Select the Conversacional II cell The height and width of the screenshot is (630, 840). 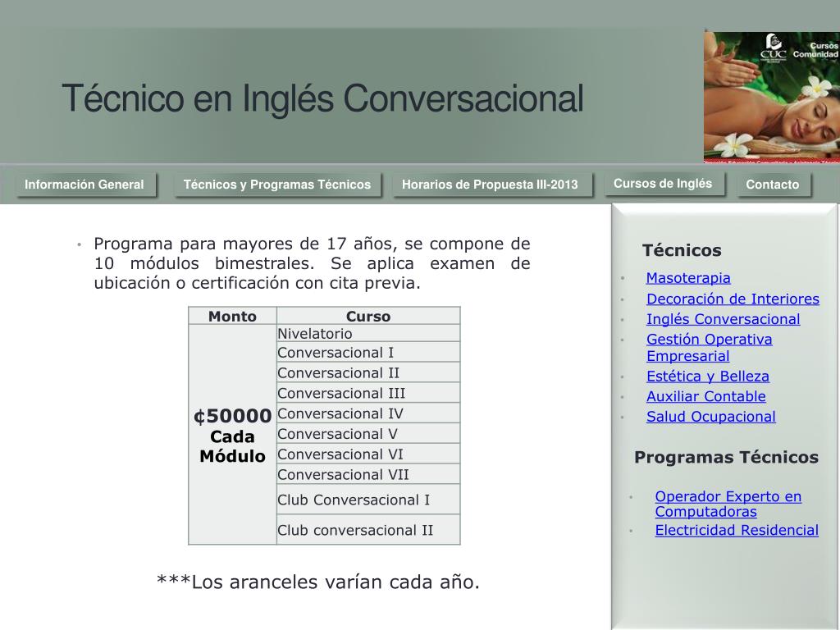[x=368, y=372]
